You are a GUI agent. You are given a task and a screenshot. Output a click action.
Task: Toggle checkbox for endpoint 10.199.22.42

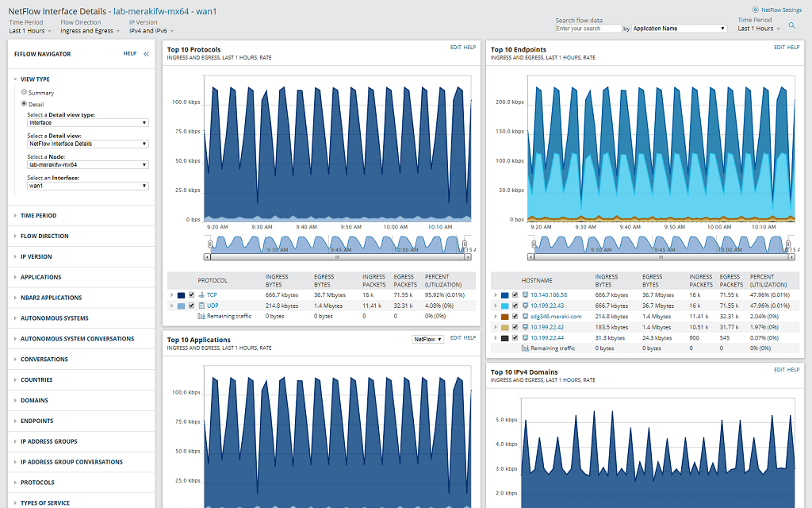point(515,327)
